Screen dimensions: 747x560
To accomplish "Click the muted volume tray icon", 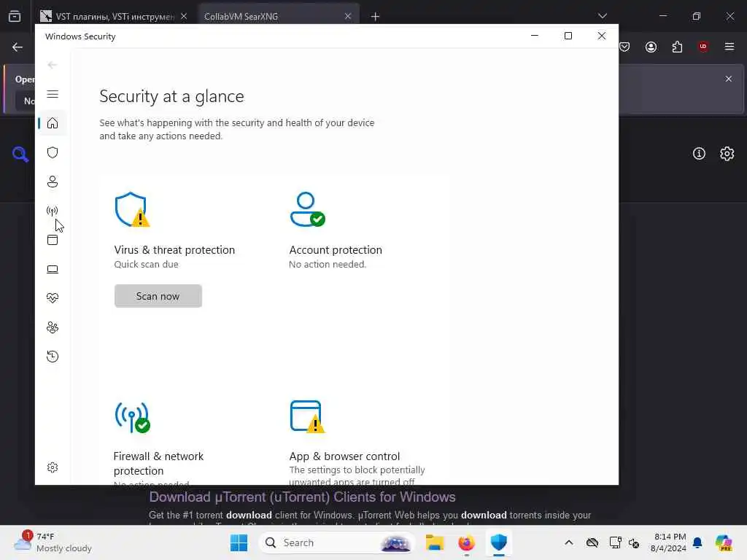I will pyautogui.click(x=634, y=542).
